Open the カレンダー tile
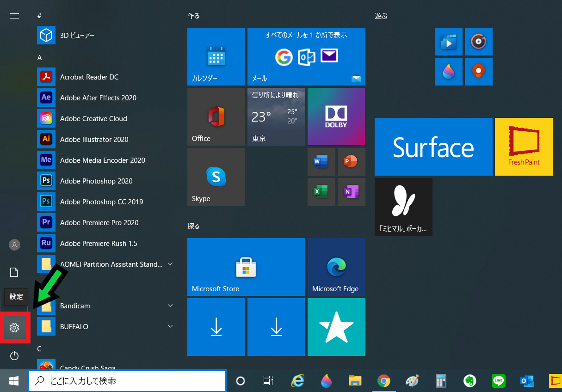 [x=216, y=56]
